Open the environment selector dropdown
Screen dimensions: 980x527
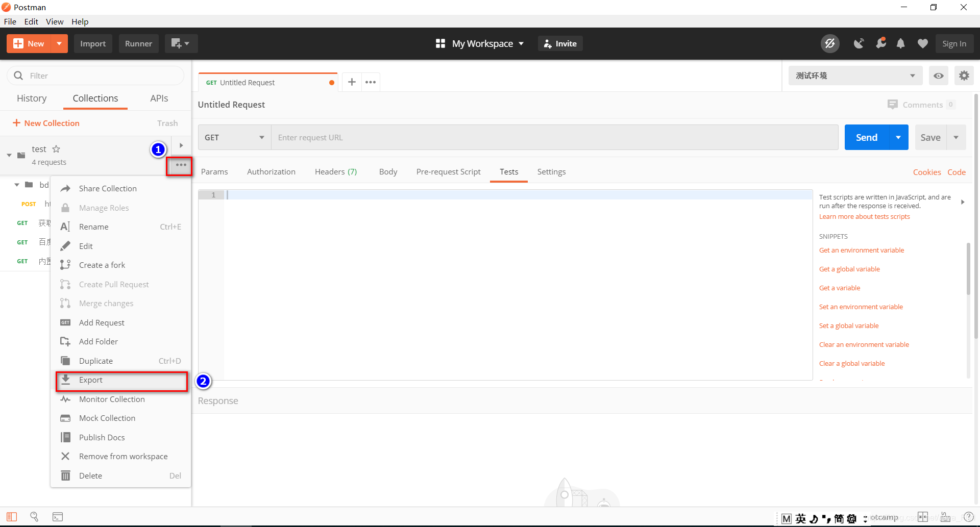855,76
